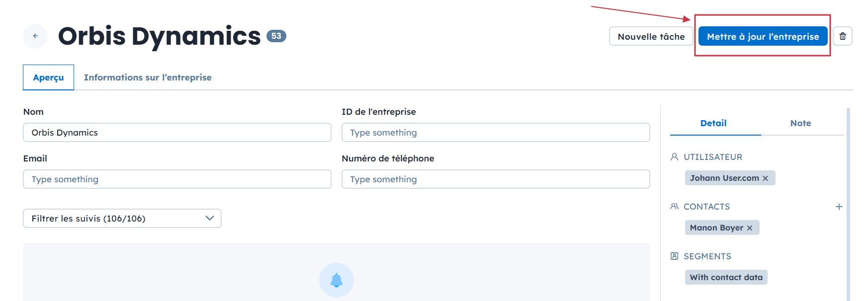Viewport: 868px width, 301px height.
Task: Open the Filtrer les suivis dropdown
Action: [x=122, y=219]
